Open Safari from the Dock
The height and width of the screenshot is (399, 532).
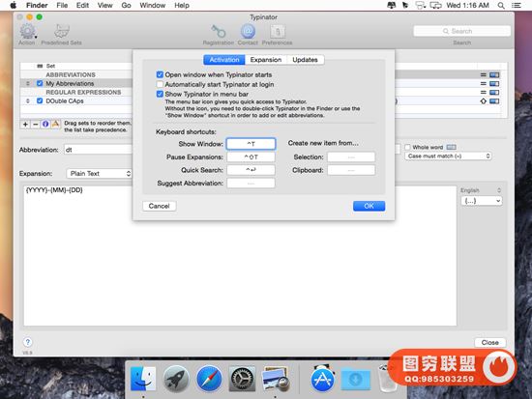209,379
